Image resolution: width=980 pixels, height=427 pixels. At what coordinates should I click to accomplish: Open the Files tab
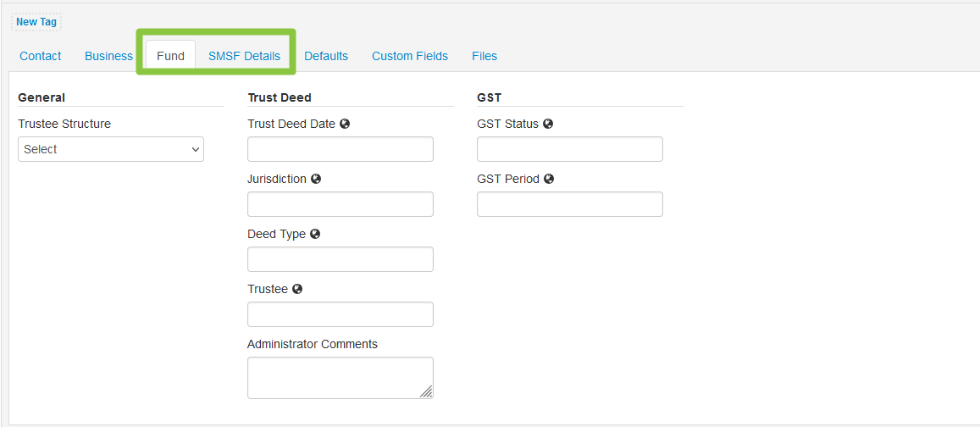484,56
